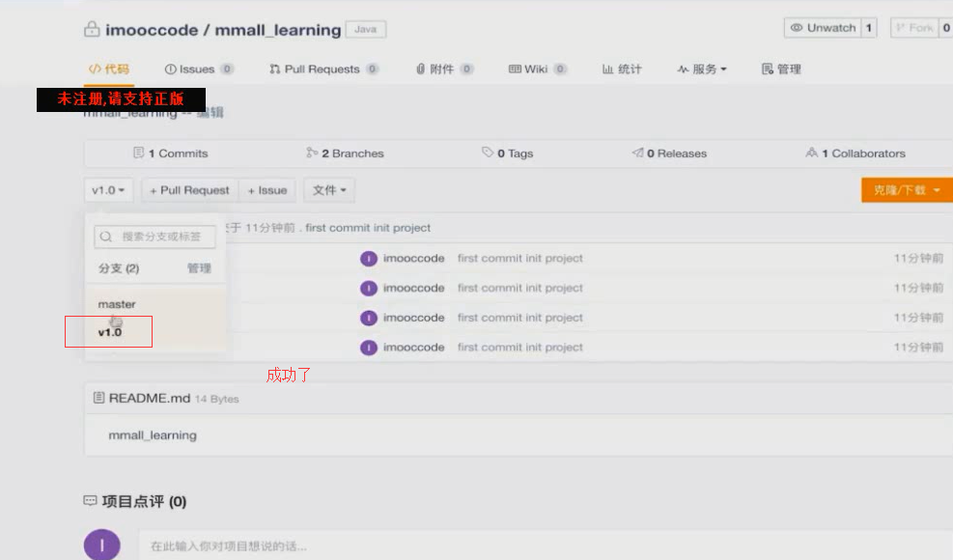Open the 管理 management tab
The image size is (953, 560).
pos(781,70)
